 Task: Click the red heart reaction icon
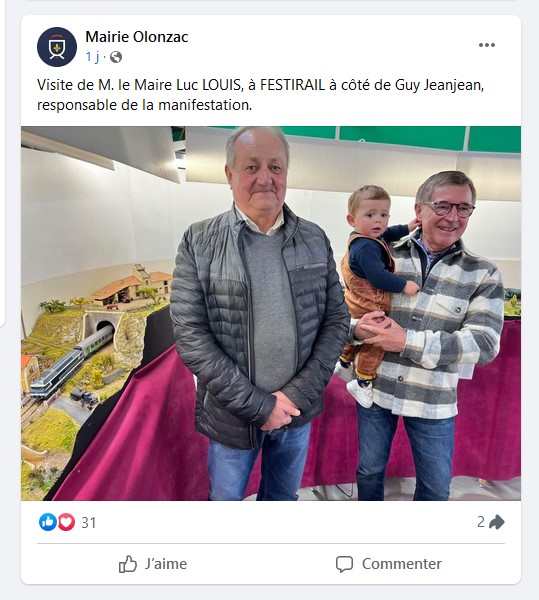tap(66, 522)
